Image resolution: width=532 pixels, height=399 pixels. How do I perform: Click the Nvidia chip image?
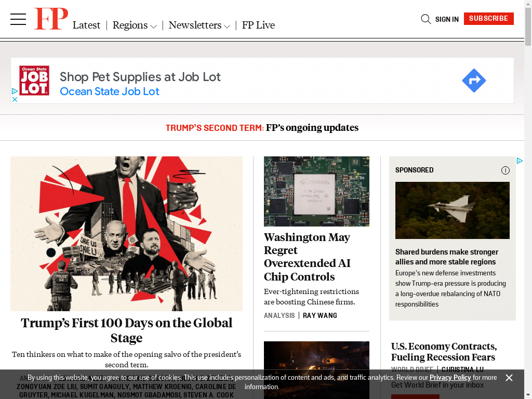click(316, 191)
